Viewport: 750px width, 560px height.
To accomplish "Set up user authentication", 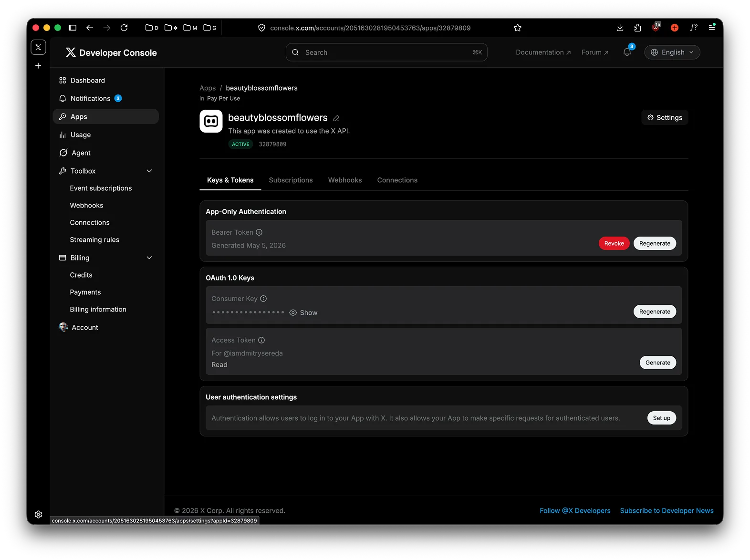I will pyautogui.click(x=661, y=418).
